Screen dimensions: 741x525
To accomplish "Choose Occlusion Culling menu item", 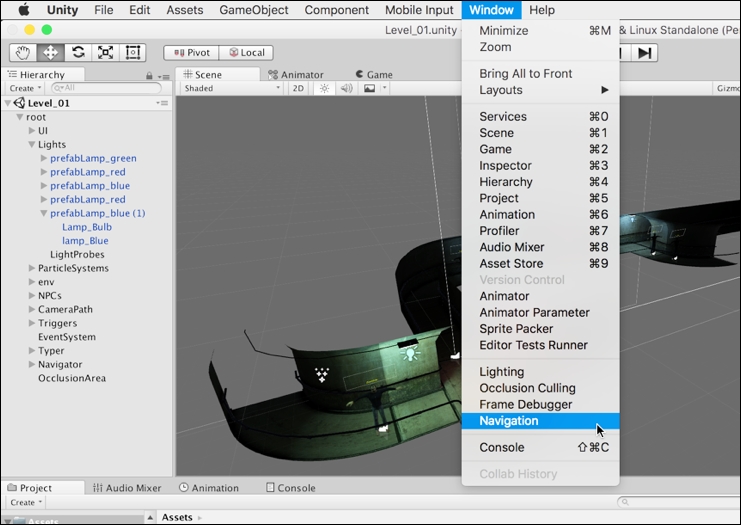I will point(541,388).
